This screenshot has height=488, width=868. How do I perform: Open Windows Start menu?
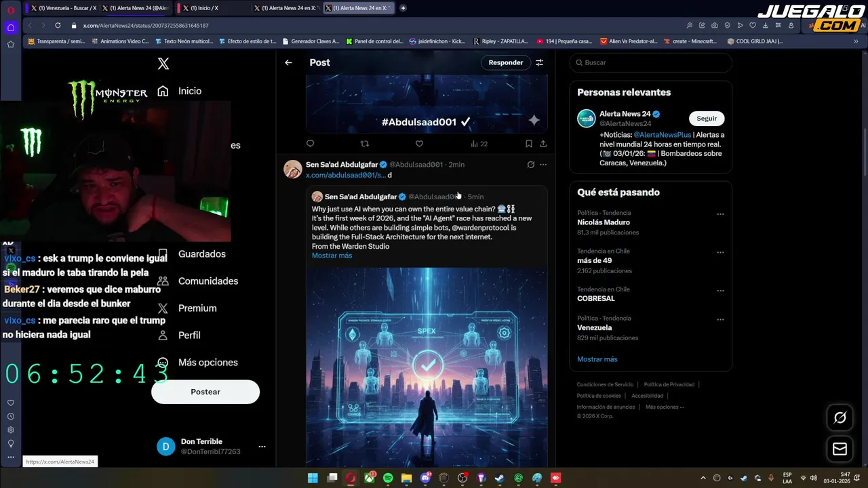click(313, 478)
